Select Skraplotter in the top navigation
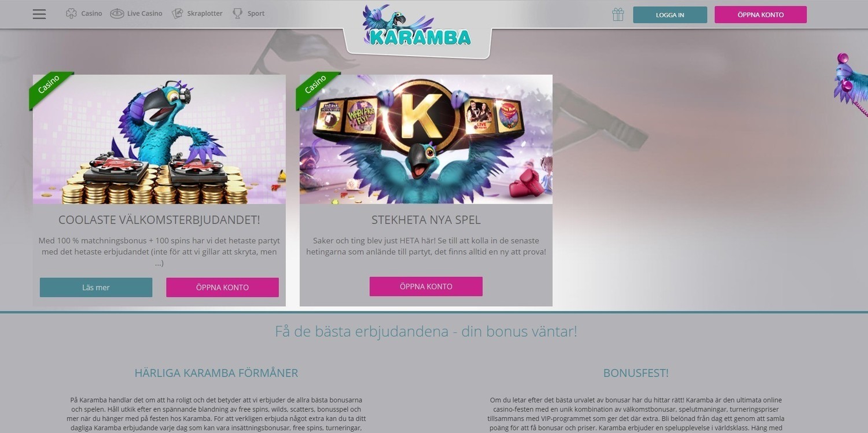Viewport: 868px width, 433px height. [205, 14]
